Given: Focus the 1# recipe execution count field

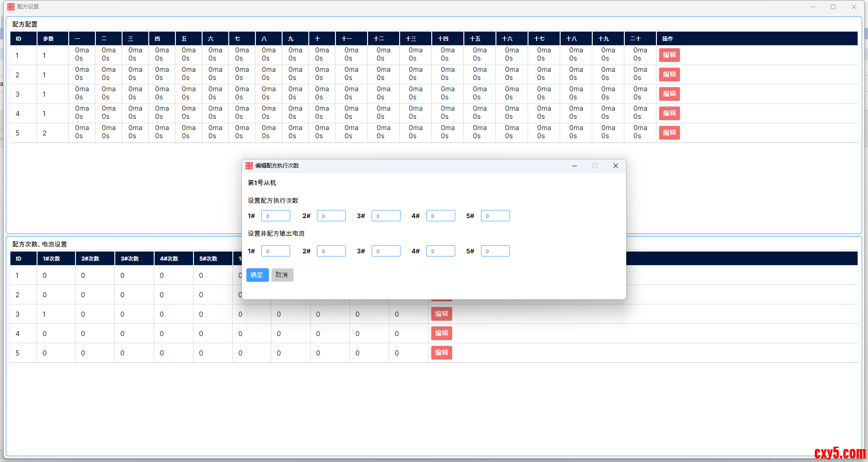Looking at the screenshot, I should point(275,216).
